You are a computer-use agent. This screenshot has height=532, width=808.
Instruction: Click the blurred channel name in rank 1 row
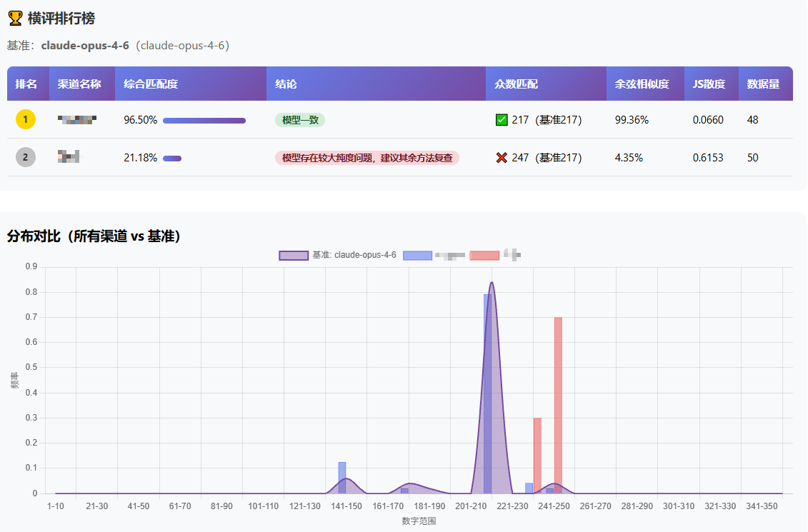76,119
